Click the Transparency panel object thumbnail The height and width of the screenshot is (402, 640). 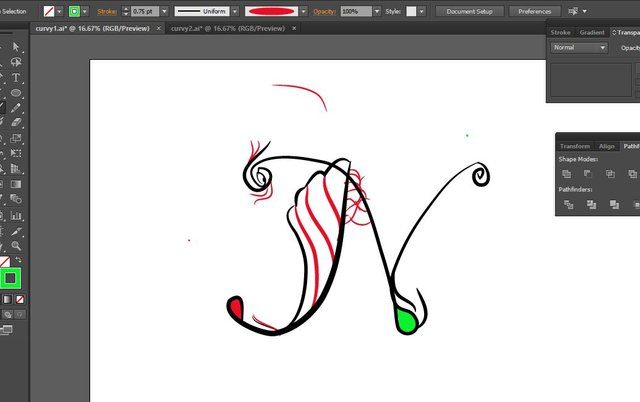[x=591, y=79]
